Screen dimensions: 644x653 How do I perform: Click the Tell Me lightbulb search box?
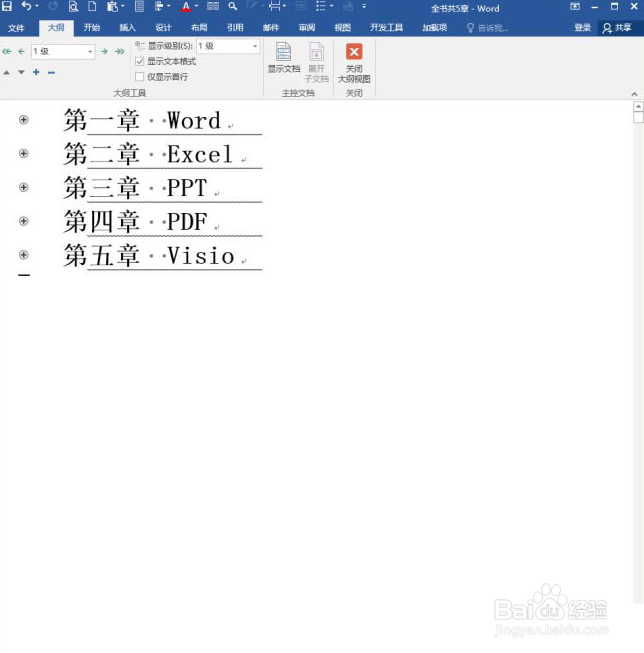(x=487, y=28)
